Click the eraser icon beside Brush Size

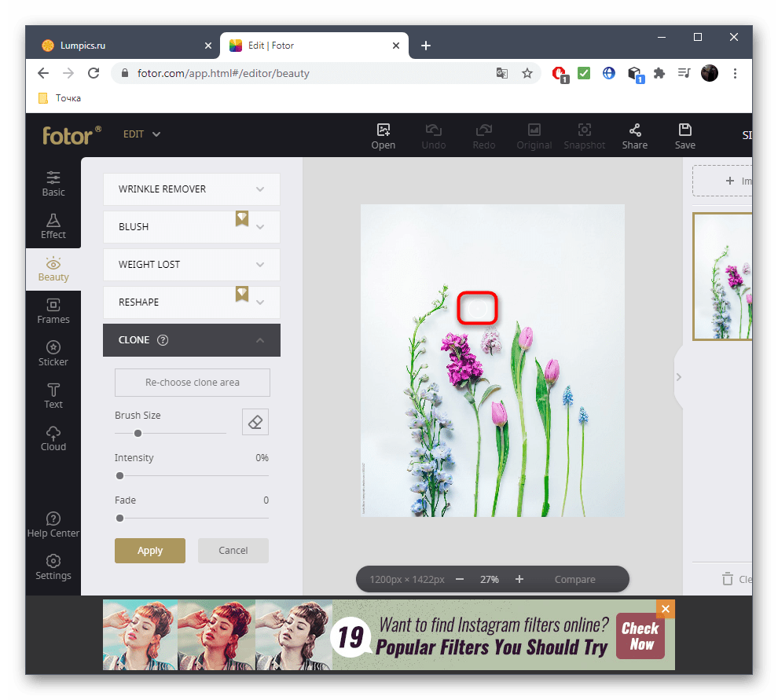255,422
